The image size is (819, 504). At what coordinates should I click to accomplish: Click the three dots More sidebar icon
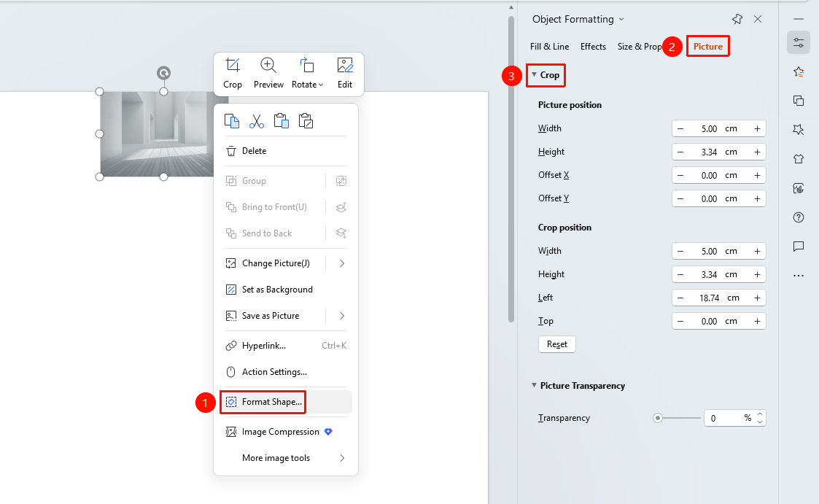pyautogui.click(x=798, y=275)
